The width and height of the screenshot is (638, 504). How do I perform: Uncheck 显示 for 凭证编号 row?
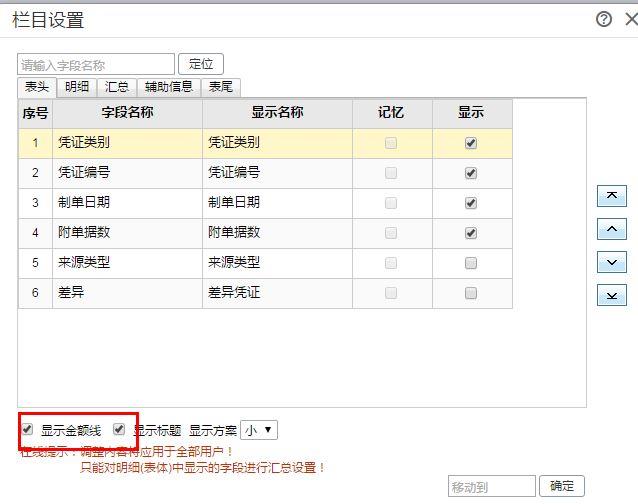coord(471,173)
